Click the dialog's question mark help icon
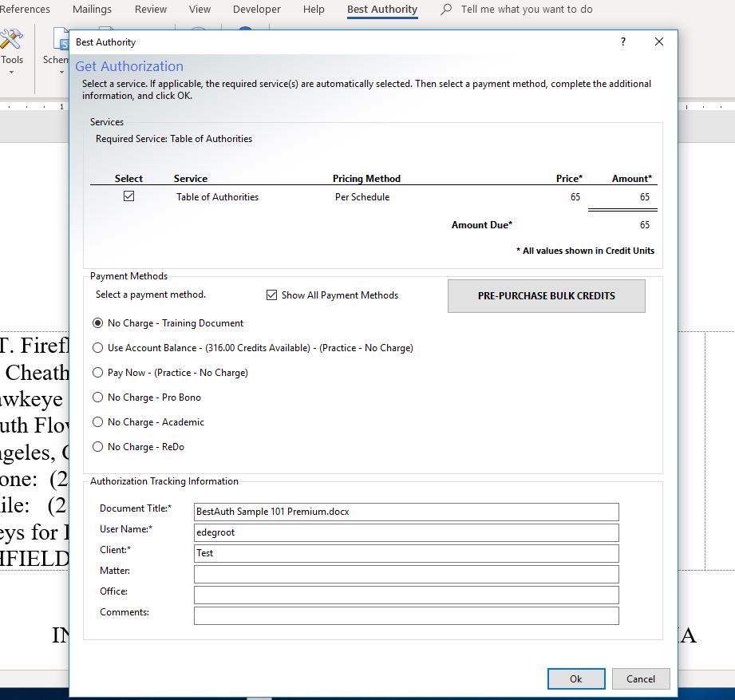735x700 pixels. click(x=623, y=42)
